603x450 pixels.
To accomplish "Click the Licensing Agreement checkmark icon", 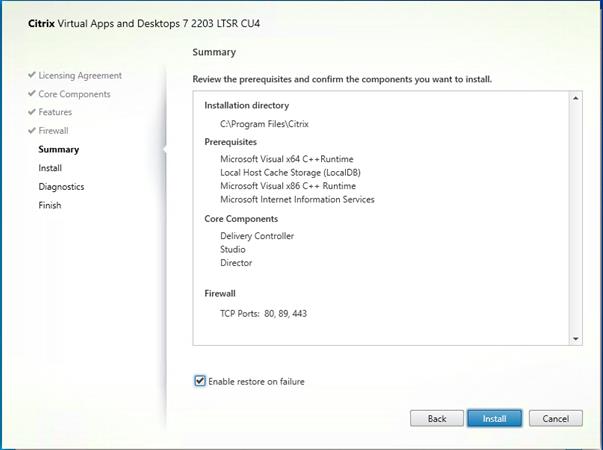I will 32,75.
